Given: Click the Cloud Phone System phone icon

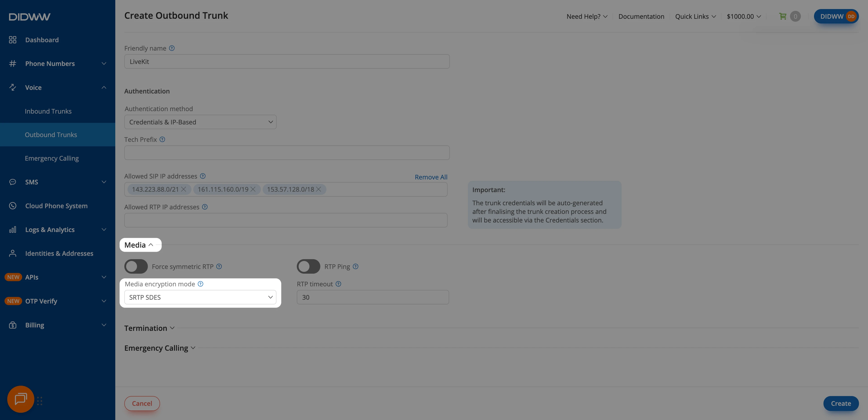Looking at the screenshot, I should (x=12, y=206).
